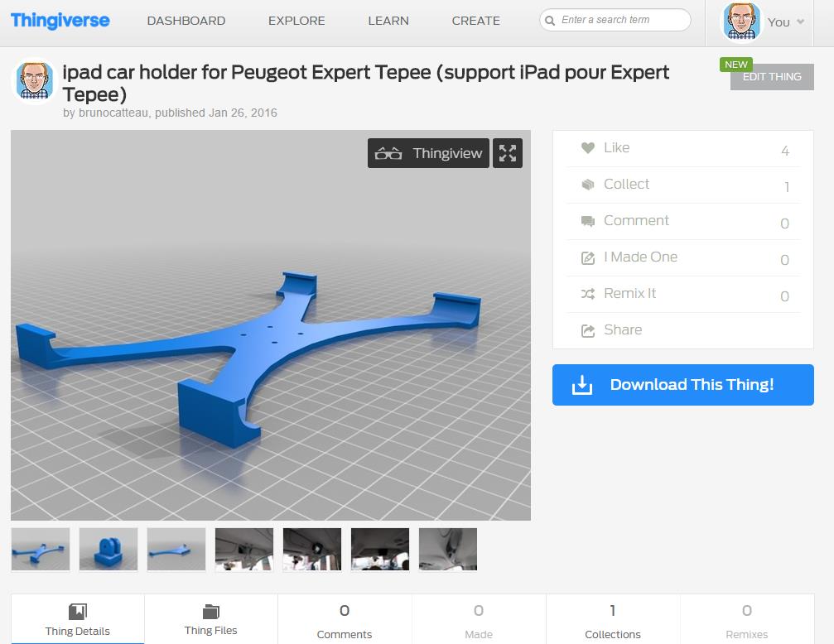Click the search magnifier icon

[x=550, y=20]
